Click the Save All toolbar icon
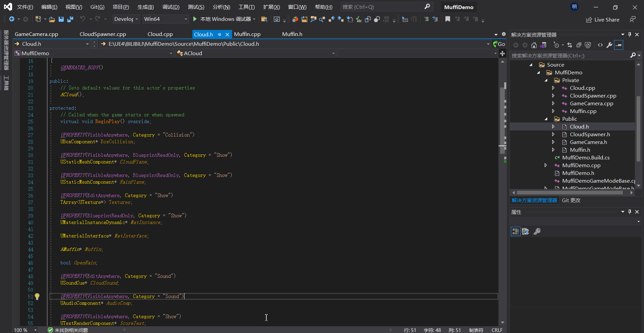 click(x=70, y=19)
